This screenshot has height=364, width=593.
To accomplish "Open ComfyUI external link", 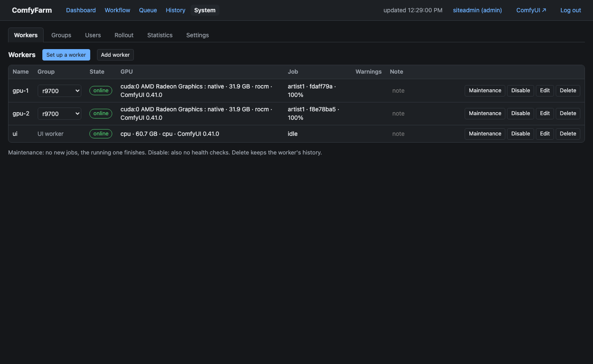I will pyautogui.click(x=531, y=10).
